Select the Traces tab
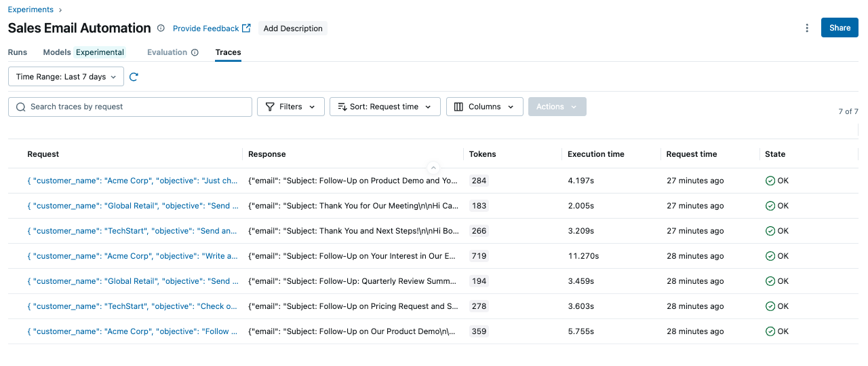 click(228, 52)
